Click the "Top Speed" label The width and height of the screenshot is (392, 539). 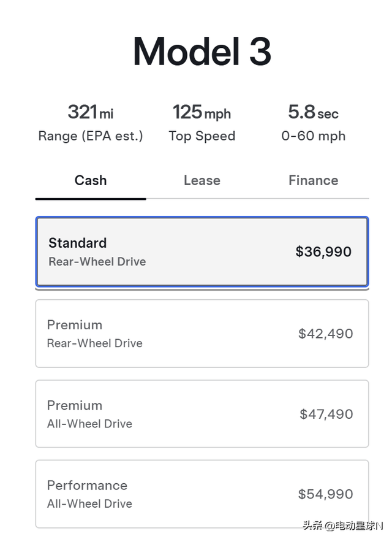point(202,136)
